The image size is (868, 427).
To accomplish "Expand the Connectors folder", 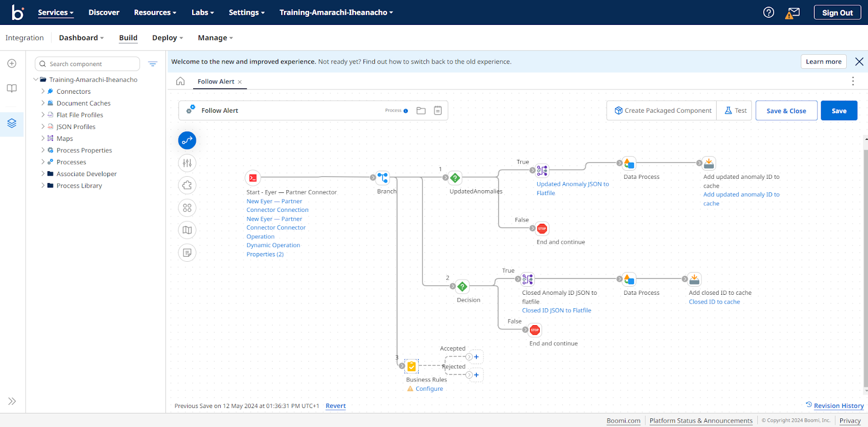I will 43,91.
